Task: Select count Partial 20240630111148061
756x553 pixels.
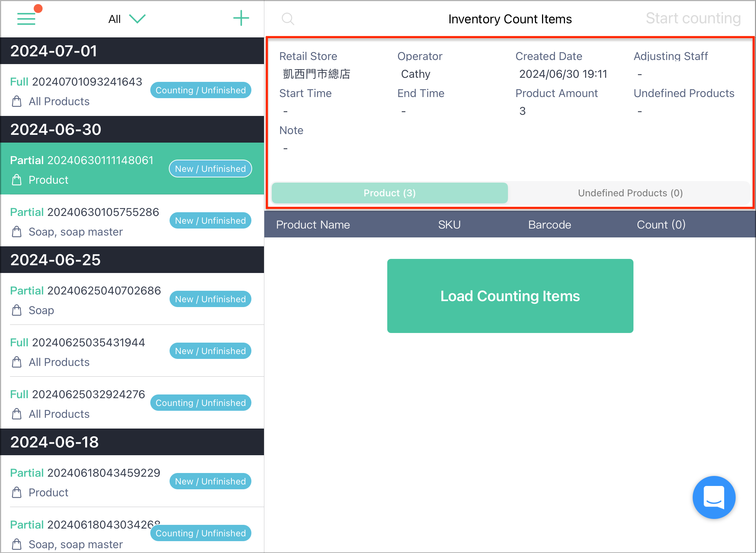Action: (132, 169)
